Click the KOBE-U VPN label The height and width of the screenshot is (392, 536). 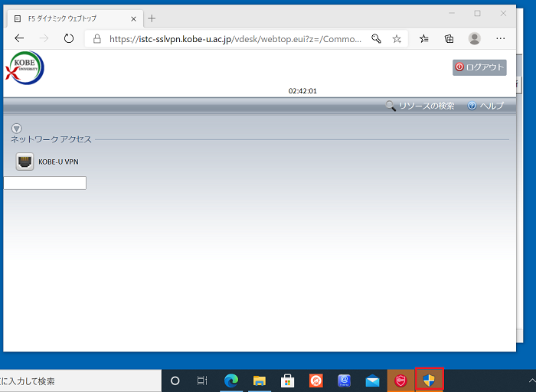[58, 162]
